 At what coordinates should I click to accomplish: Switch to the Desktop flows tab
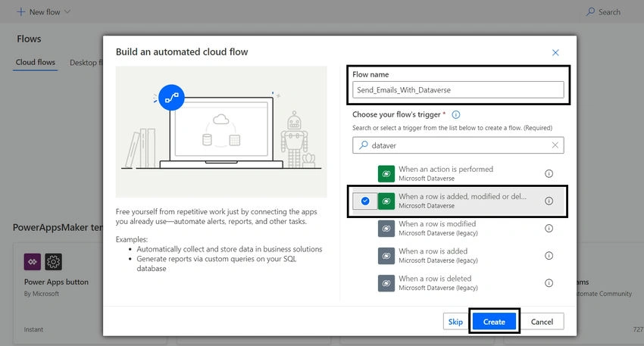[86, 63]
